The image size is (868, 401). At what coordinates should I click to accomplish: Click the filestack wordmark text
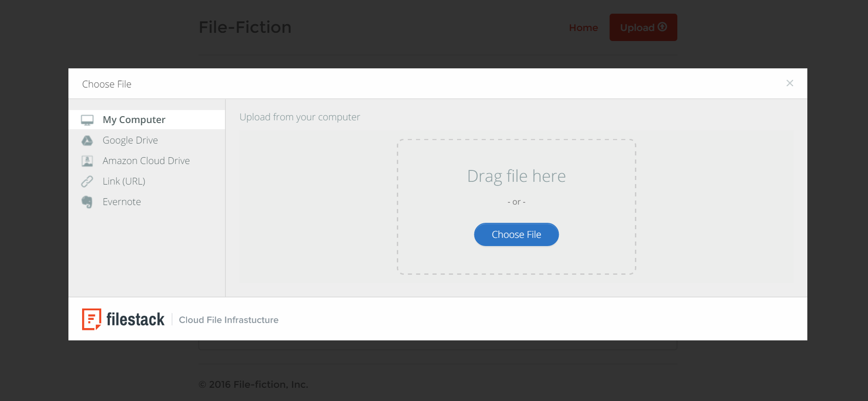(135, 319)
